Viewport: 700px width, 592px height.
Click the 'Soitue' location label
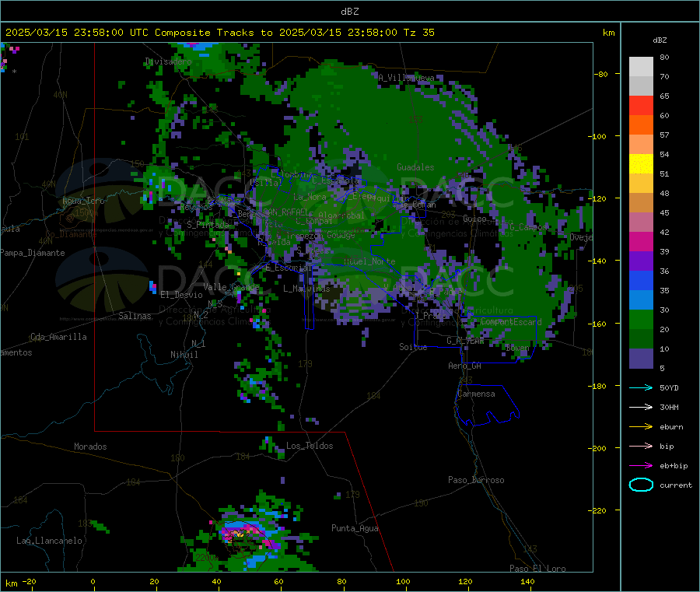(x=413, y=347)
